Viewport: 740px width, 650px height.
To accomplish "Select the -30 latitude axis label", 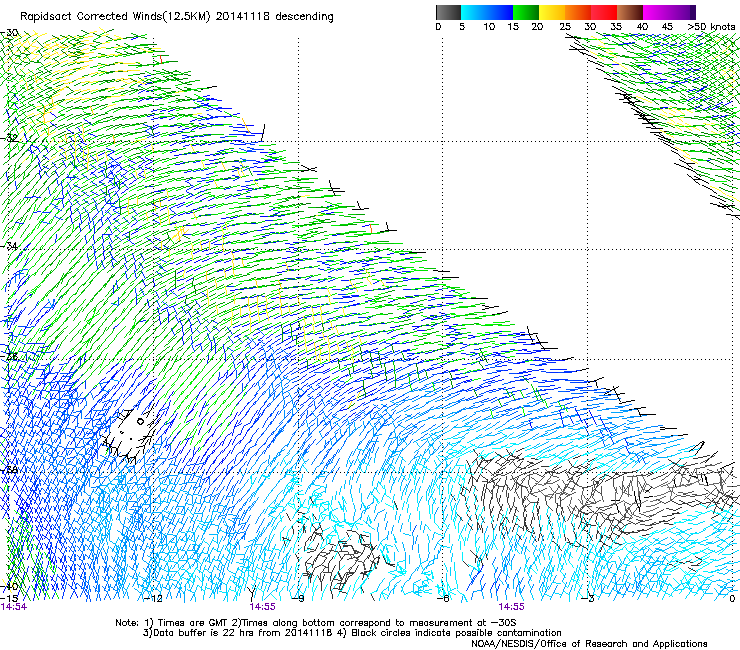I will pyautogui.click(x=9, y=33).
